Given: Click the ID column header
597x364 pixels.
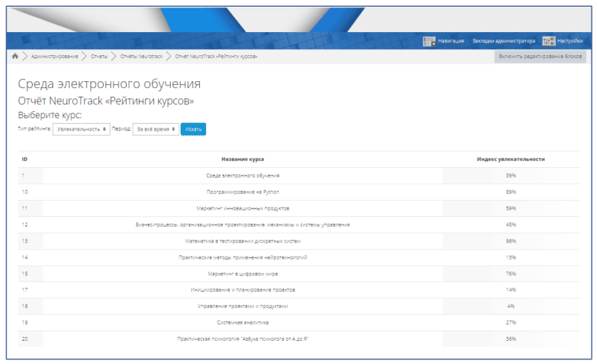Looking at the screenshot, I should coord(25,160).
